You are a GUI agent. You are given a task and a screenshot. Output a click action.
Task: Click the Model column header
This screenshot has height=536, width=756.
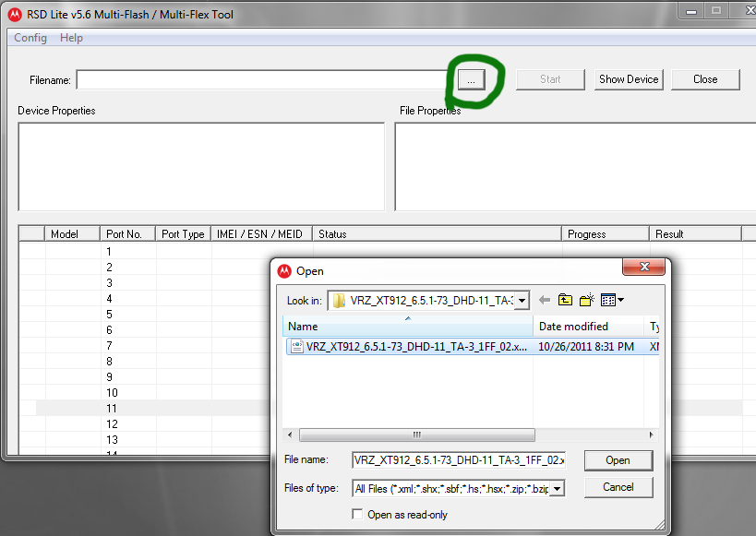[72, 233]
